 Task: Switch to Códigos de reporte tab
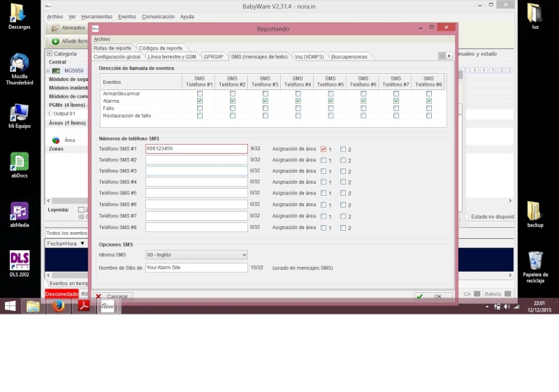tap(161, 48)
